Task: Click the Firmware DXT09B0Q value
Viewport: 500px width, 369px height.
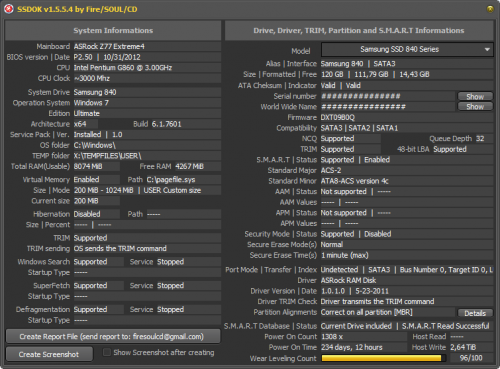Action: (x=338, y=117)
